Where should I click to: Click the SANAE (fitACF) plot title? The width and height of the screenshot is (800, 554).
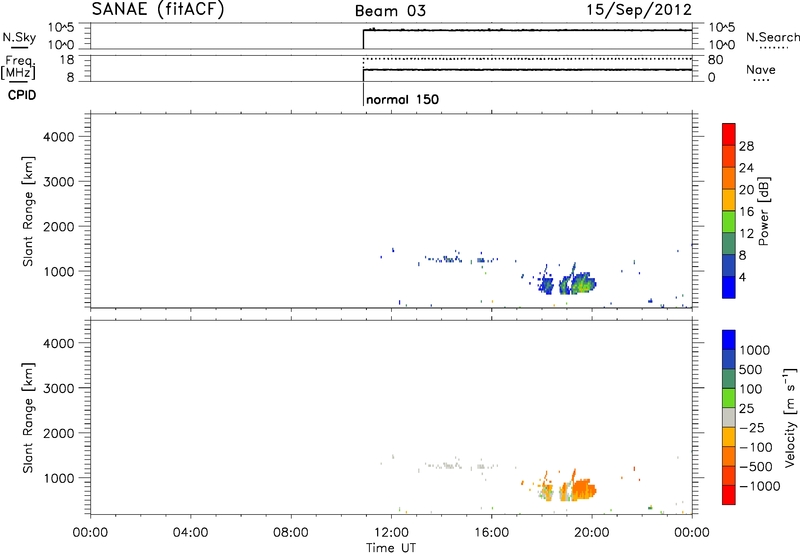[x=158, y=10]
